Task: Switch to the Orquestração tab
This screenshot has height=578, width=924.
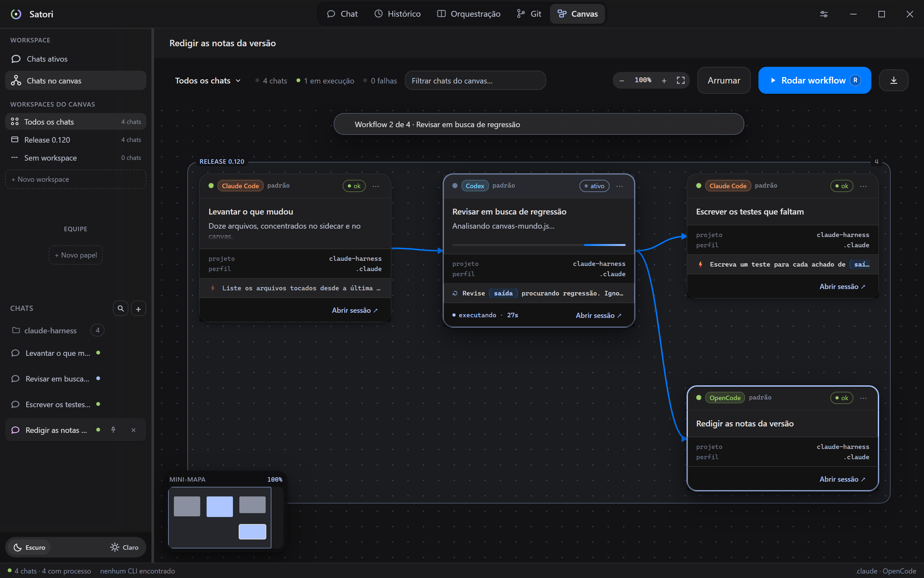Action: point(468,14)
